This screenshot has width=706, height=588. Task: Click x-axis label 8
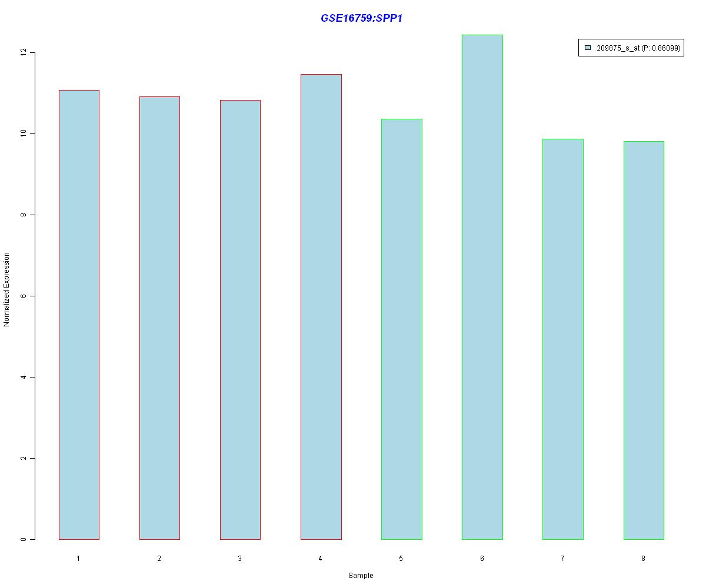tap(643, 558)
